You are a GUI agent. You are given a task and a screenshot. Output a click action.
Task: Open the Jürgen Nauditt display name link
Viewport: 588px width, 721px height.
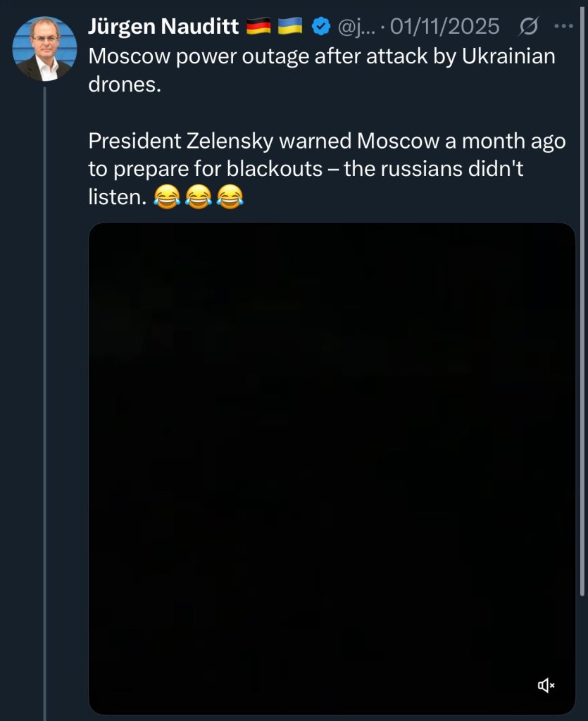163,27
